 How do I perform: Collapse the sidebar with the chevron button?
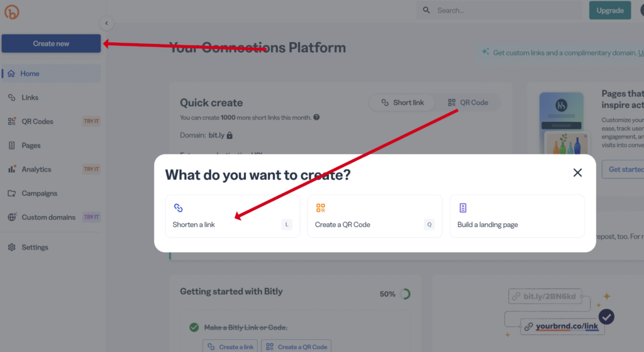106,23
